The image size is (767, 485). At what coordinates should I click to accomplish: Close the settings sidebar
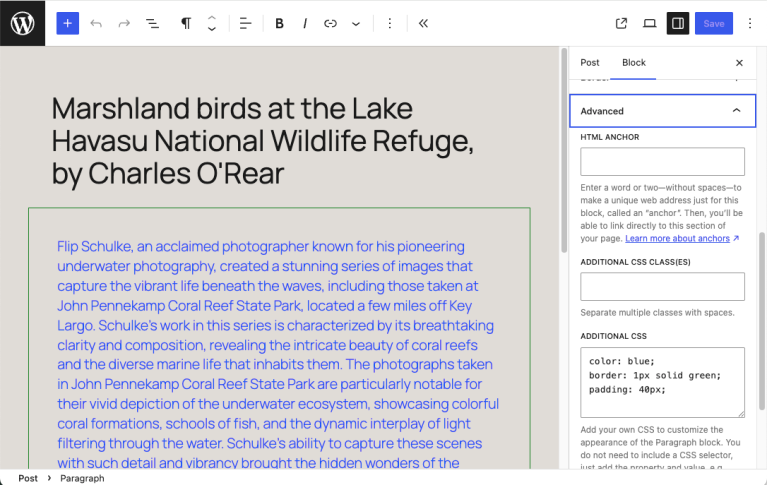(739, 63)
